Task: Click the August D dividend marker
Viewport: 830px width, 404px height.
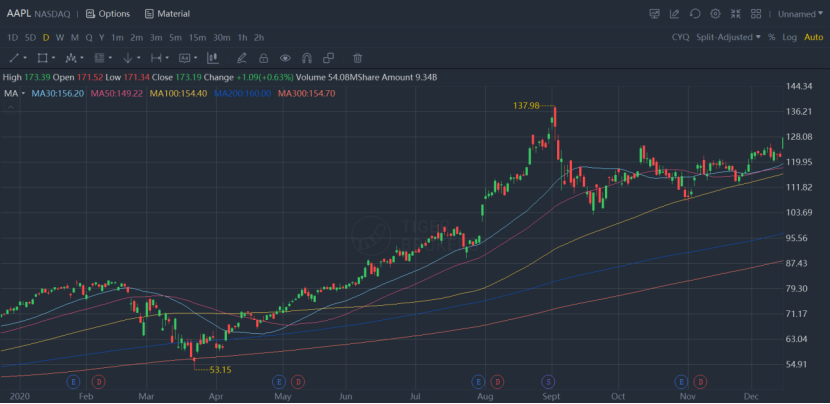Action: (x=497, y=381)
